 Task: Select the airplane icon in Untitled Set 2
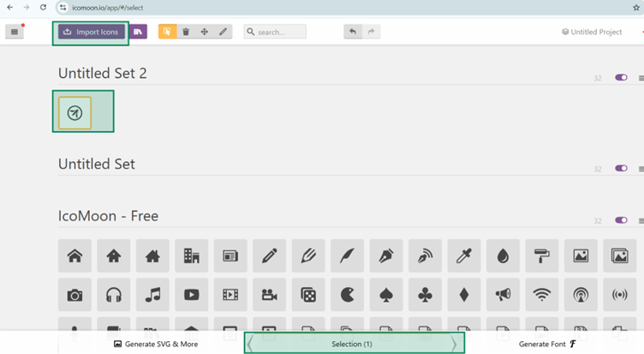75,113
